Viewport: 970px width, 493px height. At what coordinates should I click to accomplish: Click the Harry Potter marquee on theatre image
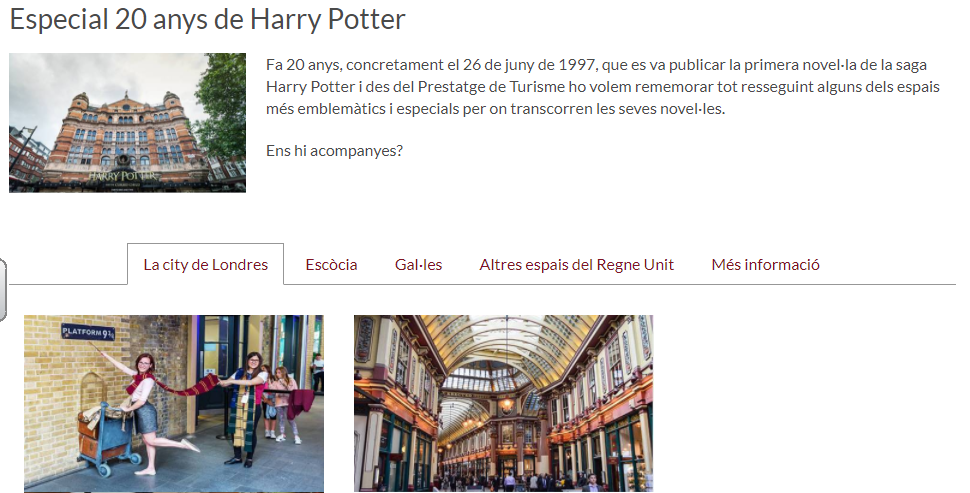coord(123,176)
